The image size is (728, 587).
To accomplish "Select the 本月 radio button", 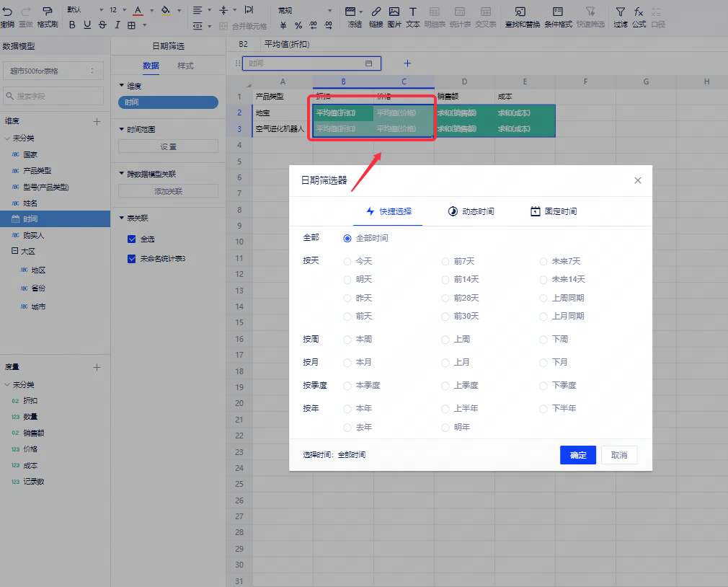I will pyautogui.click(x=347, y=362).
